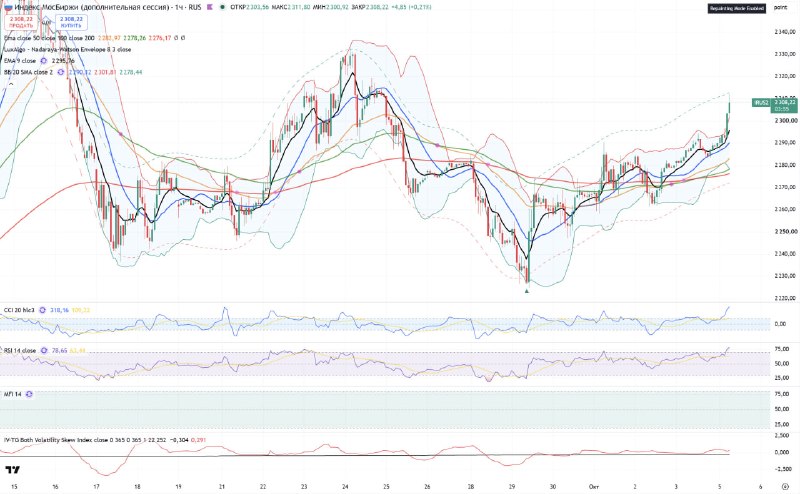Collapse the indicator legend with the chevron
Screen dimensions: 800x494
pyautogui.click(x=11, y=84)
